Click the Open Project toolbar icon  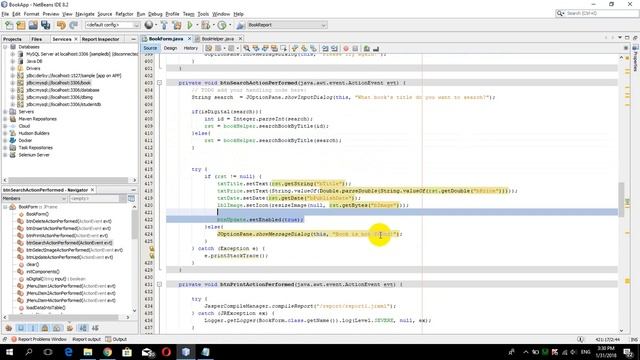pos(33,25)
